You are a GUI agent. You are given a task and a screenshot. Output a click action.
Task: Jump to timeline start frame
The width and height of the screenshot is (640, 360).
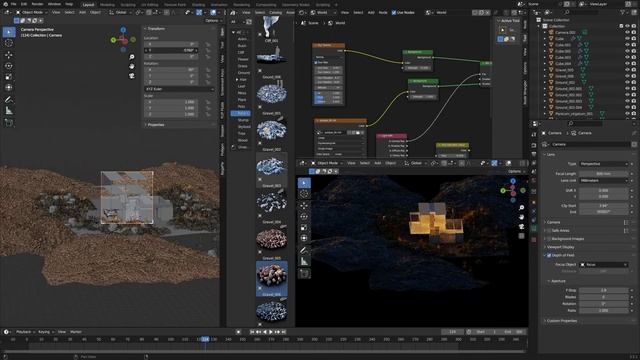click(x=252, y=332)
